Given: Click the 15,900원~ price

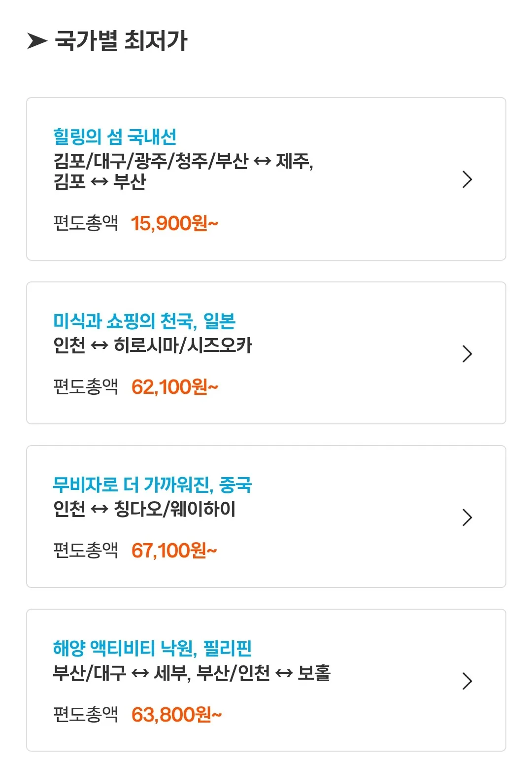Looking at the screenshot, I should 174,223.
